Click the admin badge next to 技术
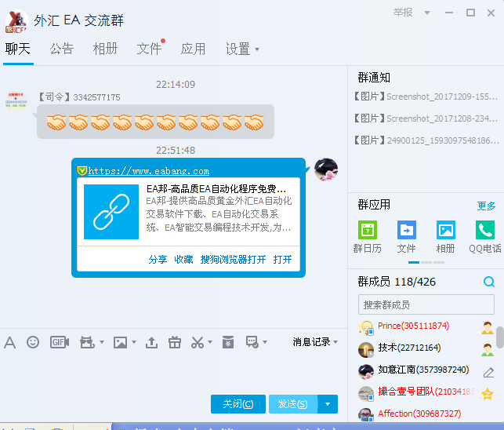 click(x=488, y=350)
